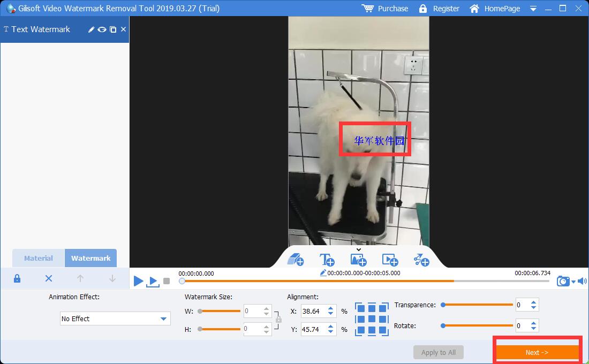Edit the Text Watermark with the pencil icon
The width and height of the screenshot is (589, 364).
point(91,29)
